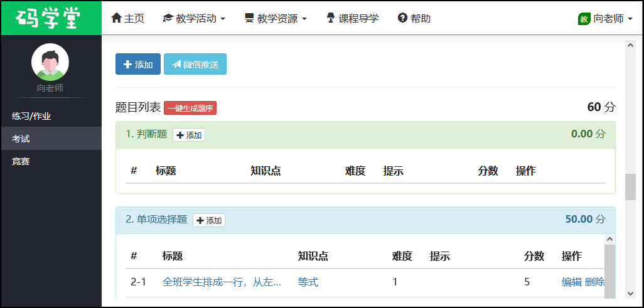The height and width of the screenshot is (308, 644).
Task: Click the monitor icon of 教学资源
Action: click(x=249, y=18)
